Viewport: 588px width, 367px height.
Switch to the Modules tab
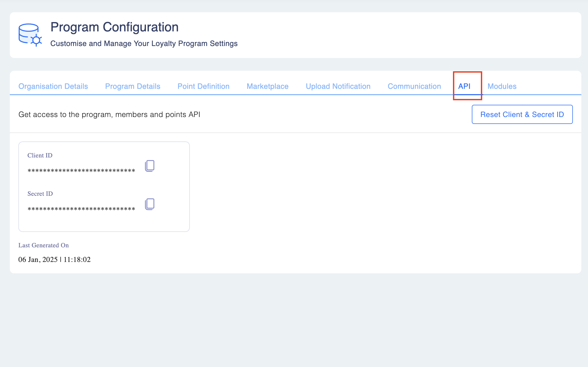(502, 86)
